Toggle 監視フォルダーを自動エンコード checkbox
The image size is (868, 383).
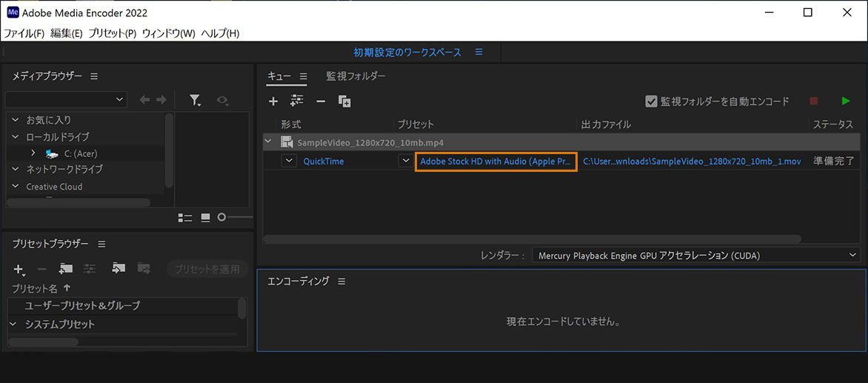coord(651,101)
